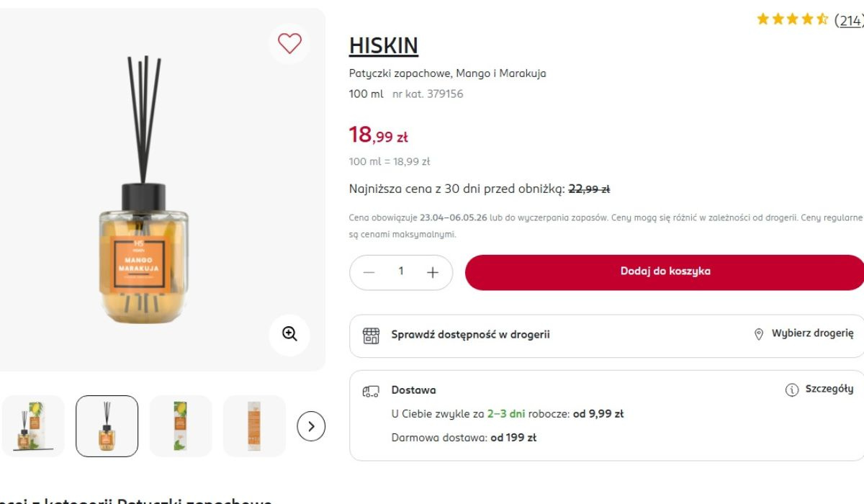Click Wybierz drogerię to choose store
The height and width of the screenshot is (504, 864).
coord(812,334)
